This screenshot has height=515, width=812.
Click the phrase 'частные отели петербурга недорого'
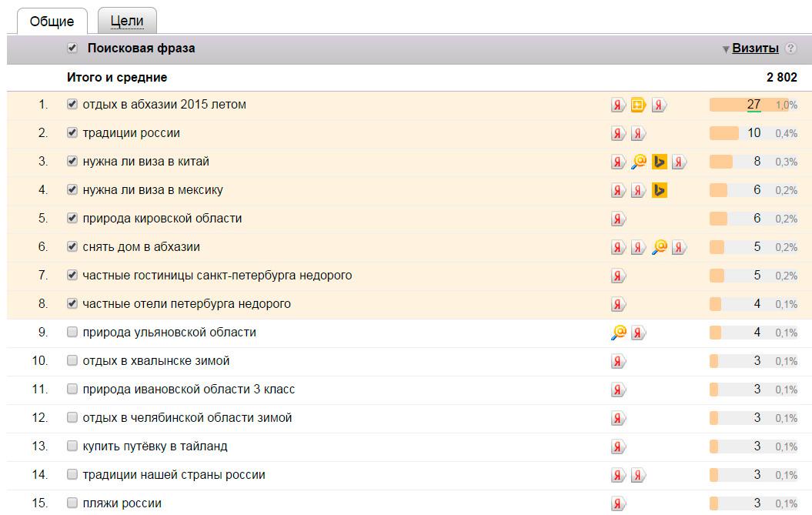[186, 303]
